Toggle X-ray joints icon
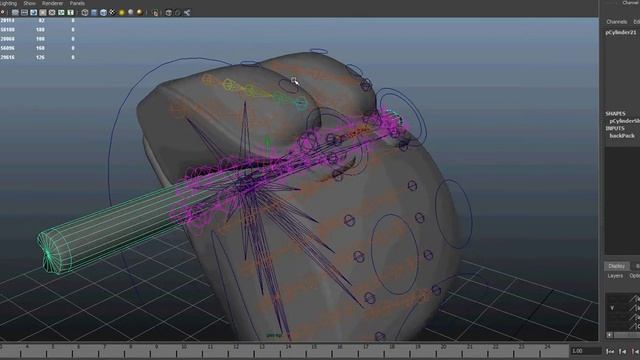This screenshot has width=640, height=360. [187, 13]
